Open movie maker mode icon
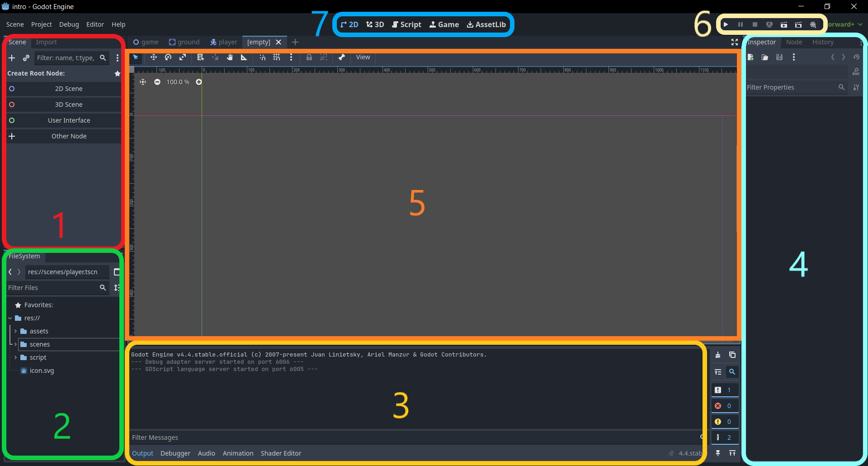 tap(813, 24)
